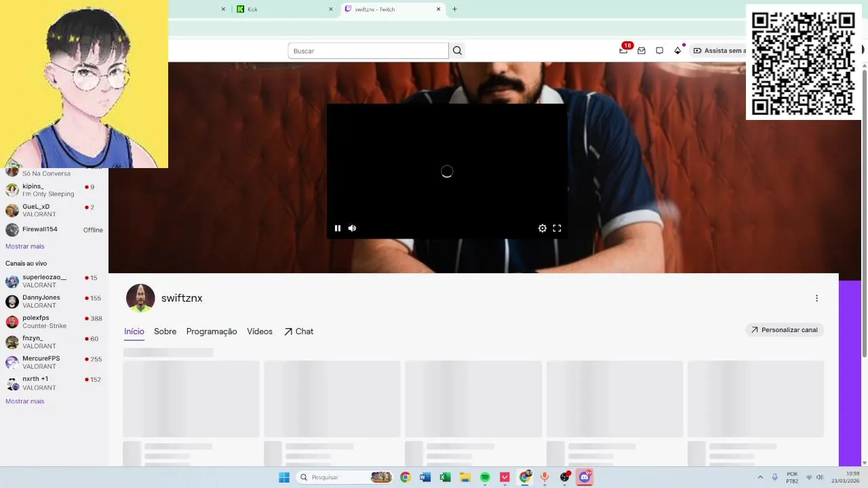The image size is (868, 488).
Task: Open the Chat pop-out tab
Action: coord(298,331)
